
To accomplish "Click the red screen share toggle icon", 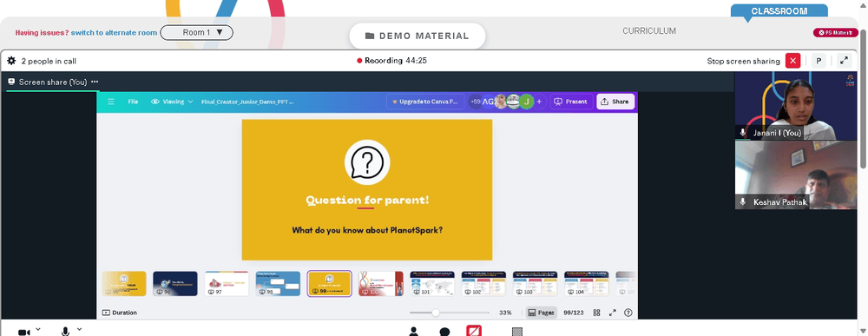I will point(474,331).
